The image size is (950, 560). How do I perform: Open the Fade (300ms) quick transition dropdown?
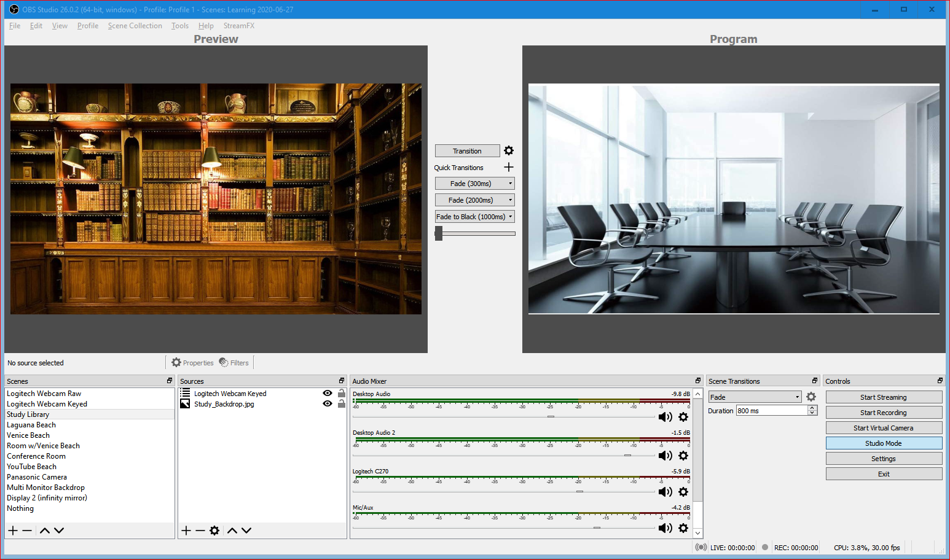coord(509,183)
